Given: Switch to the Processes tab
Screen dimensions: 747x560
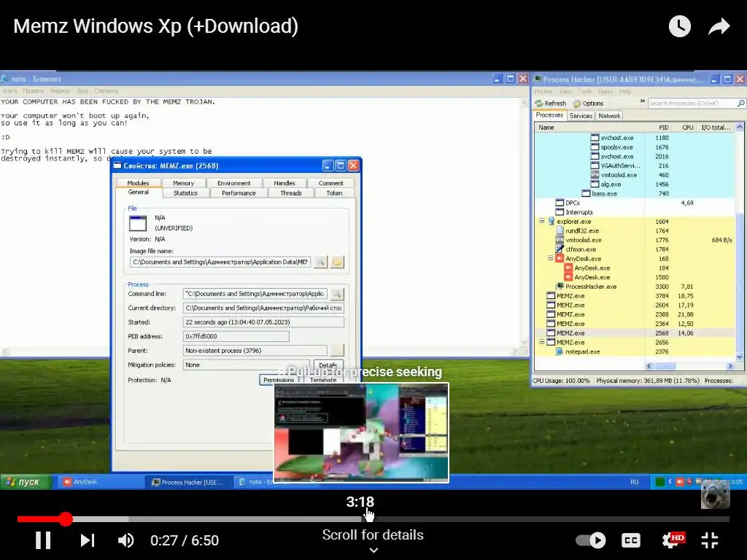Looking at the screenshot, I should (549, 115).
